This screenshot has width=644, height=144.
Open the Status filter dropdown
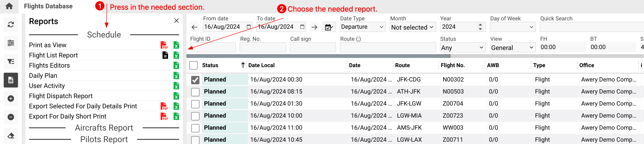click(x=462, y=48)
